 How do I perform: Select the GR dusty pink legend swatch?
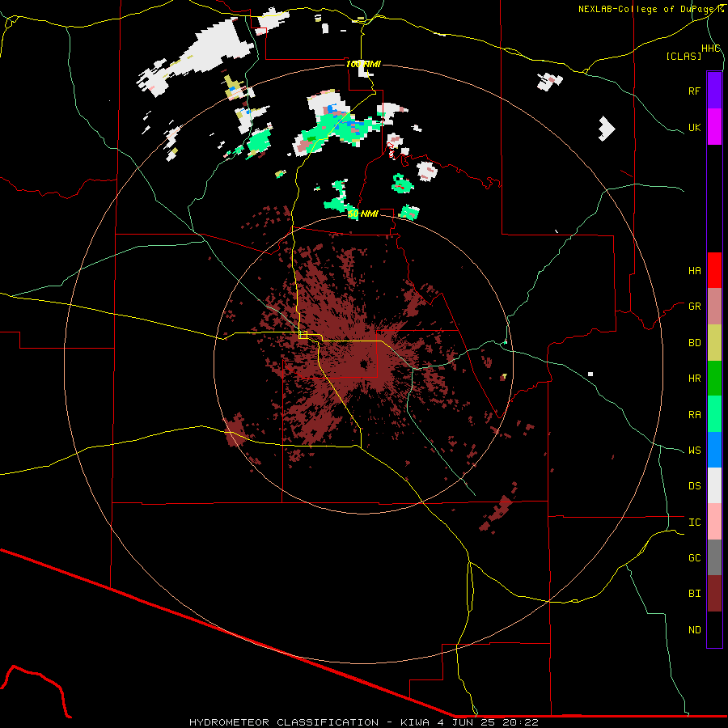714,307
